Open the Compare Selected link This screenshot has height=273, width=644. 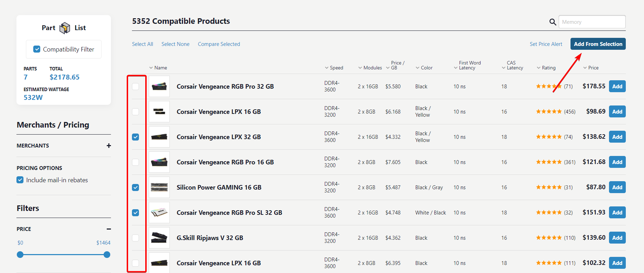tap(219, 44)
